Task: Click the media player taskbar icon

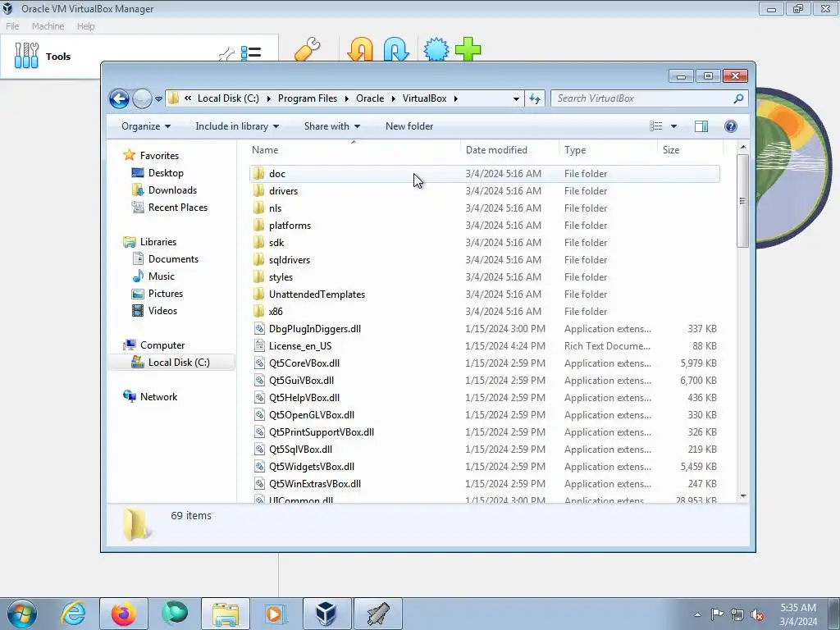Action: coord(276,614)
